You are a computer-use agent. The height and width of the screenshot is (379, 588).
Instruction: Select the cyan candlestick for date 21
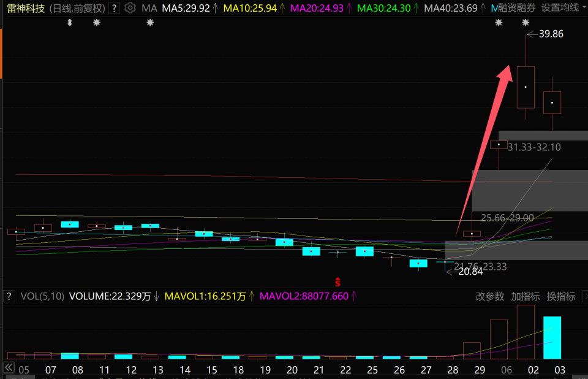click(x=311, y=251)
